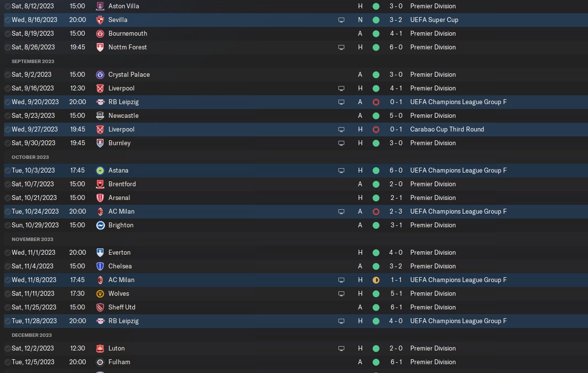Click red loss indicator on Carabao Cup match
This screenshot has width=588, height=373.
pyautogui.click(x=376, y=130)
